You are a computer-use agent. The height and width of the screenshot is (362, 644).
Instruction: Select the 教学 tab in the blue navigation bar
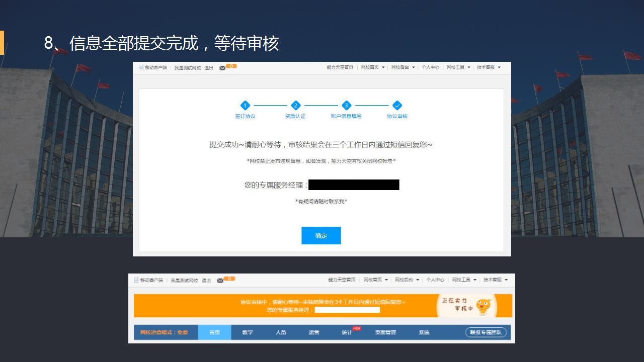point(248,332)
